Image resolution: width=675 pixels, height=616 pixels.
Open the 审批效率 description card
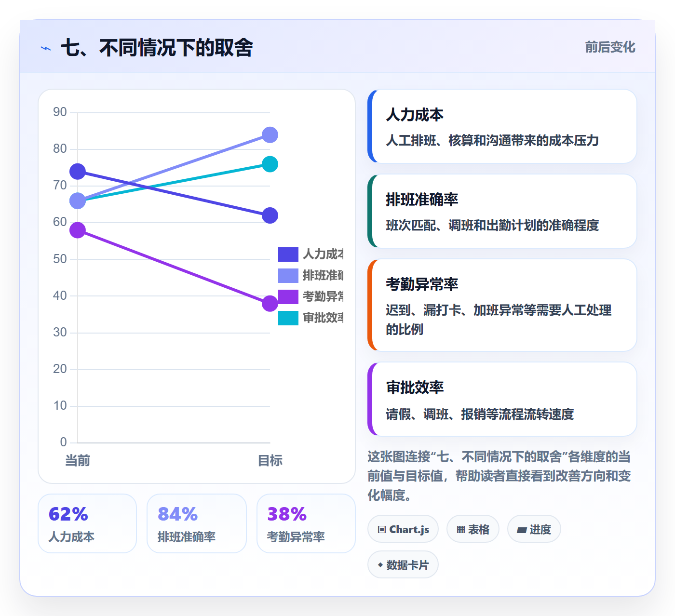[x=502, y=399]
